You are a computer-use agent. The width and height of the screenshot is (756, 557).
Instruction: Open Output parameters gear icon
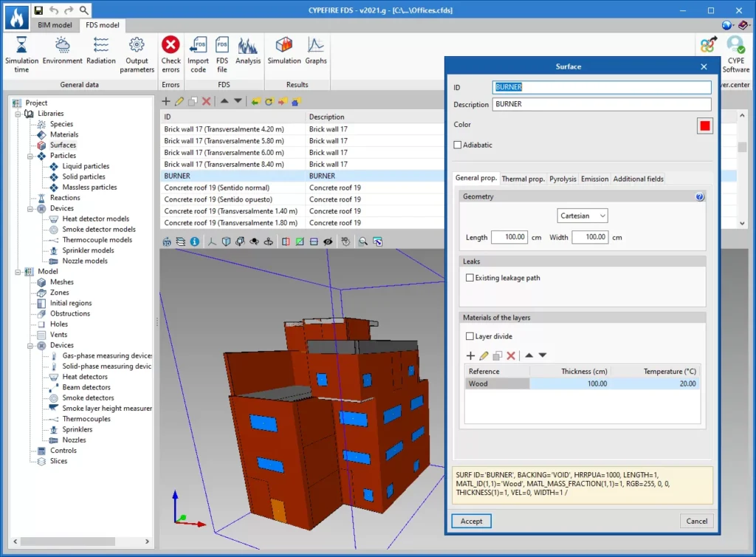point(137,46)
